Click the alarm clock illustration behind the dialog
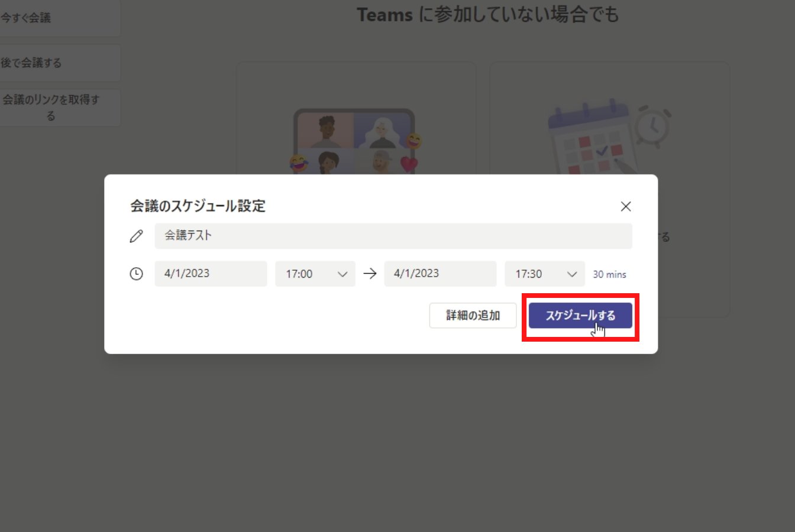The height and width of the screenshot is (532, 795). pyautogui.click(x=653, y=126)
